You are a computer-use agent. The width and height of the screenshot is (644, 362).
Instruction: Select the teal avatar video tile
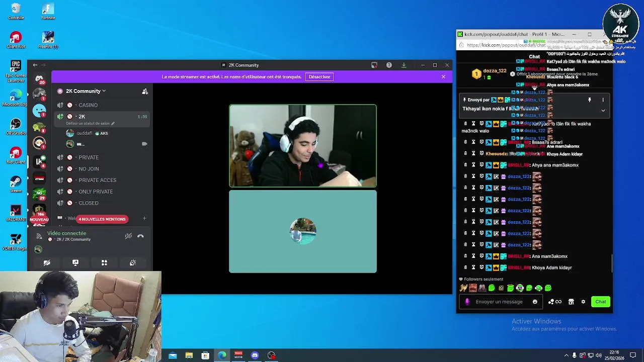tap(303, 232)
